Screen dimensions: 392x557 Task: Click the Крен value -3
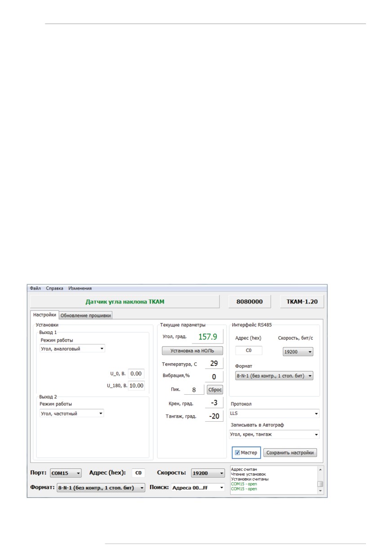tap(214, 403)
